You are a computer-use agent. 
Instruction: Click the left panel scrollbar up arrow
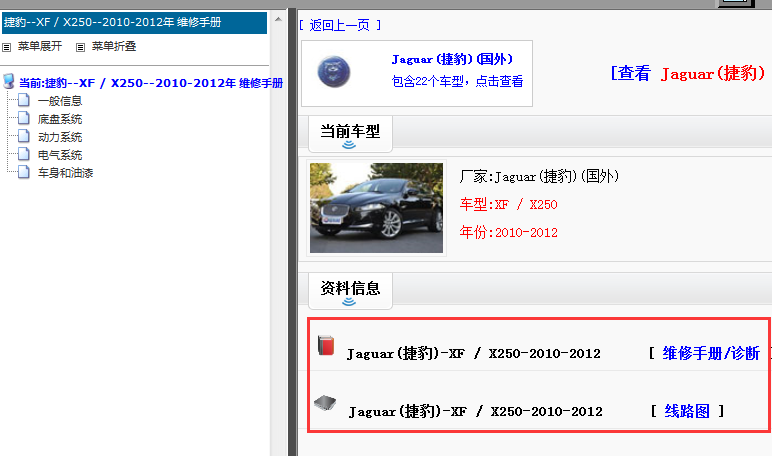[278, 20]
